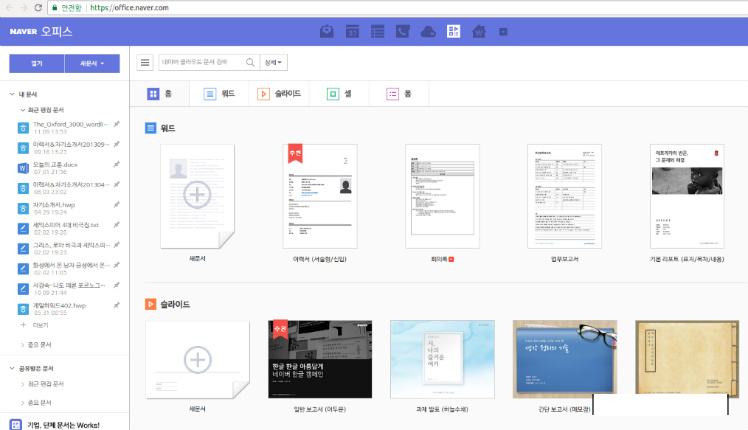Create a new slide 새문서
This screenshot has width=748, height=430.
[x=197, y=359]
